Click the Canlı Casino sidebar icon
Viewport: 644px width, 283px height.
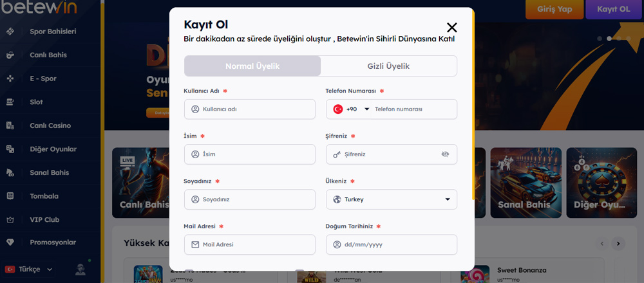click(10, 125)
